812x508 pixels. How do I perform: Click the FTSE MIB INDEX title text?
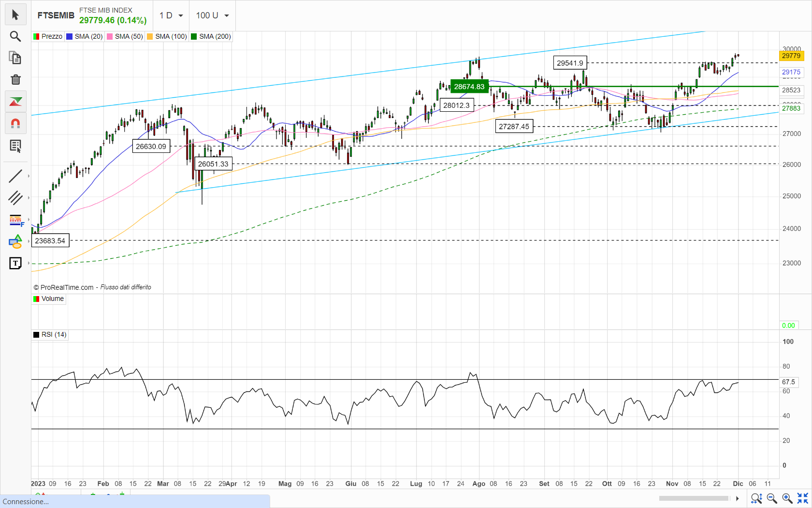[x=106, y=10]
